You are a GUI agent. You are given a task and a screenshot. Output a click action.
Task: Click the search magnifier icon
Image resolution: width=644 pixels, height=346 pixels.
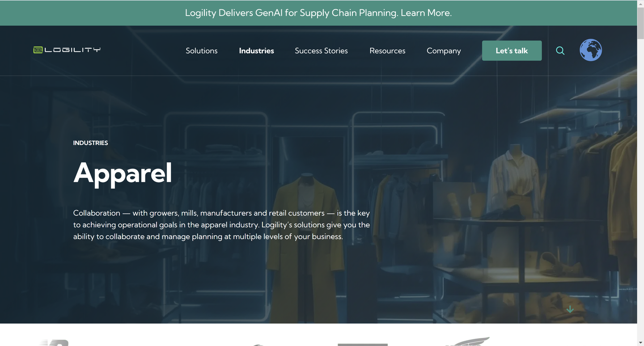point(560,51)
